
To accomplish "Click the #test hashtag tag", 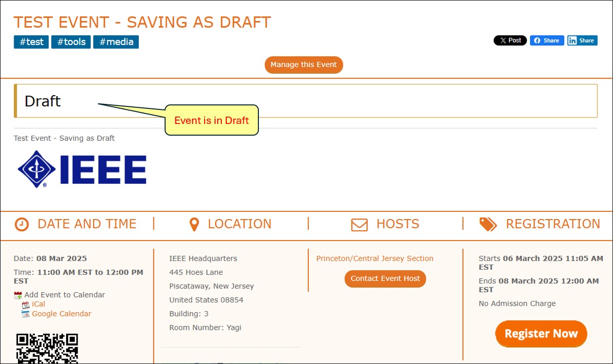I will coord(31,42).
